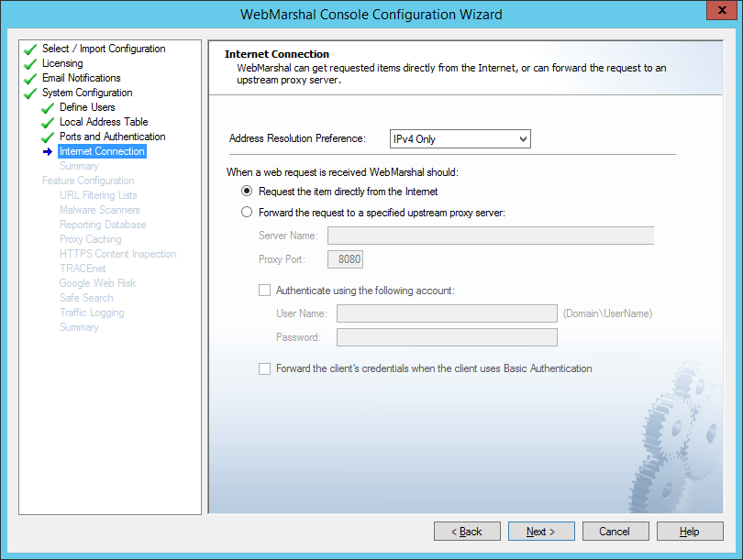Click the green checkmark beside Define Users

click(x=48, y=108)
